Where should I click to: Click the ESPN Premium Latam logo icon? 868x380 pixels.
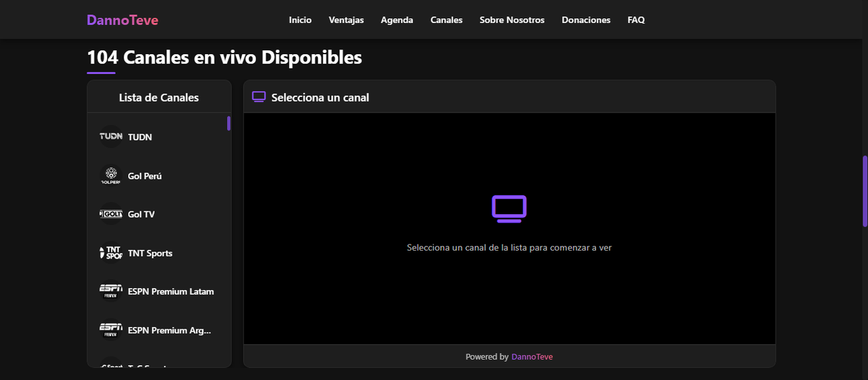pos(111,291)
